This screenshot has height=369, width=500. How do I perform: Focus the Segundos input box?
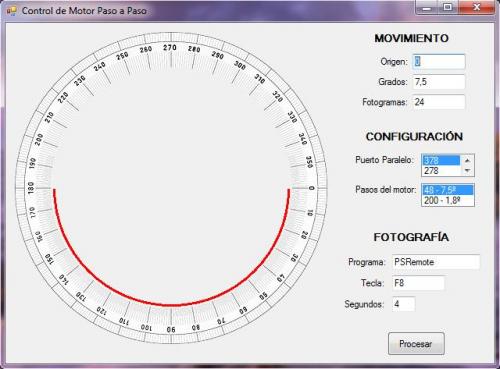point(403,304)
